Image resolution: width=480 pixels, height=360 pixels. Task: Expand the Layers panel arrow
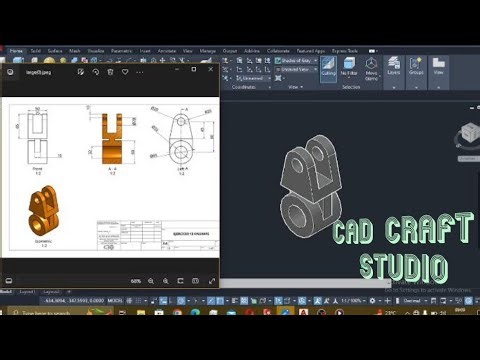click(394, 87)
